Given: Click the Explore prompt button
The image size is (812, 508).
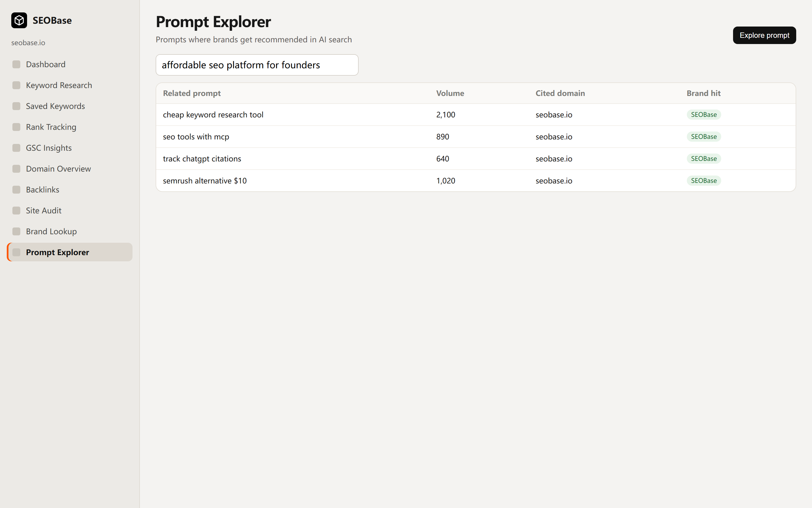Looking at the screenshot, I should tap(764, 35).
